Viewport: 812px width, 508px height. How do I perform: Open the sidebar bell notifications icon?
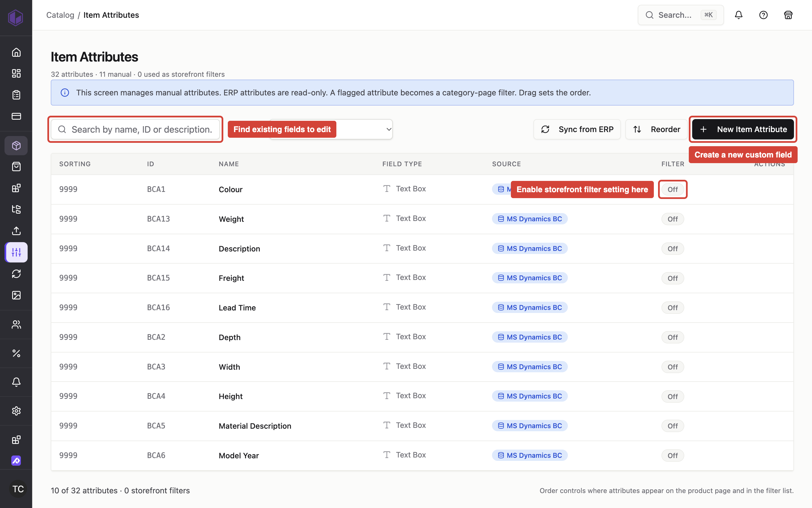coord(16,382)
